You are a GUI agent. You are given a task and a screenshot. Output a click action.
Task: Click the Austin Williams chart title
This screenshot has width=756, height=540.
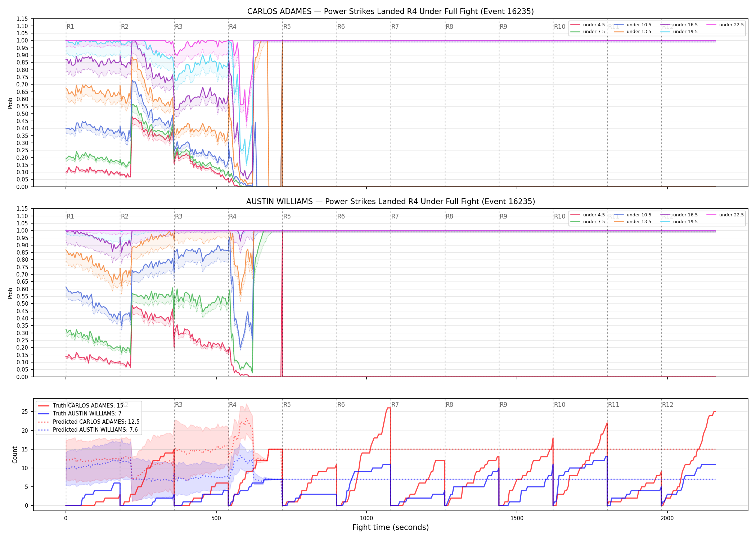(390, 202)
